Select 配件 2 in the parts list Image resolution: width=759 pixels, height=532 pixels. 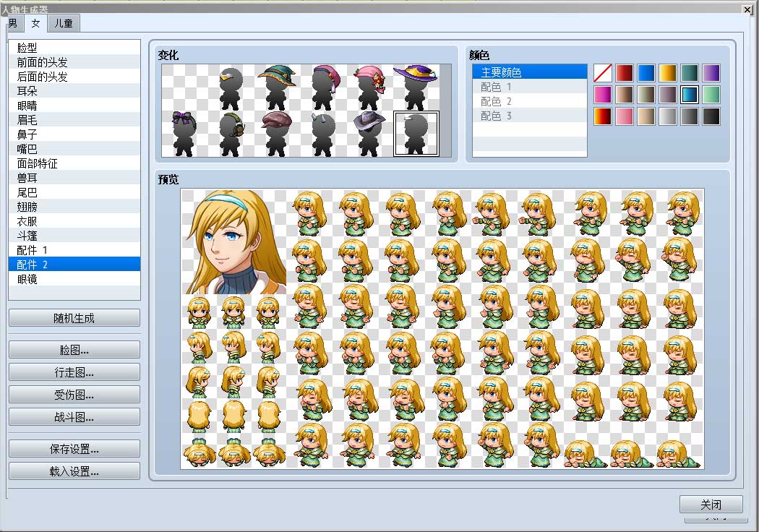click(74, 265)
